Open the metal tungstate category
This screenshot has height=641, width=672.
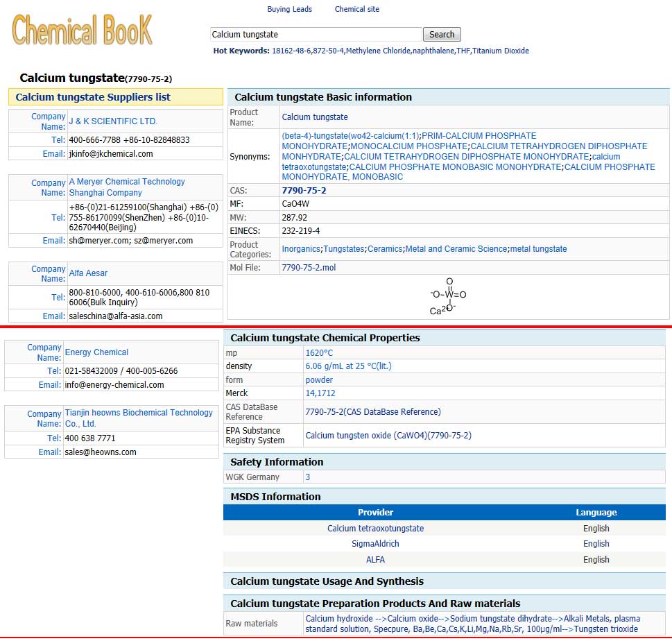click(538, 248)
